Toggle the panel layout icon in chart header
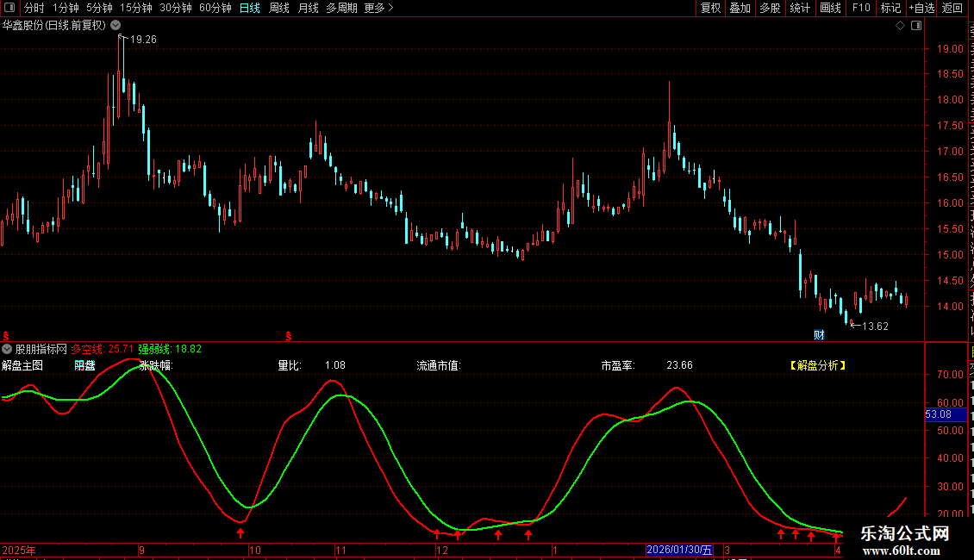Viewport: 974px width, 560px height. (916, 26)
